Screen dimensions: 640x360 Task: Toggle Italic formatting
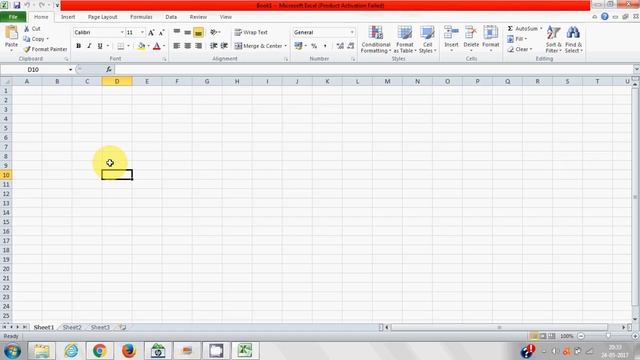(89, 46)
